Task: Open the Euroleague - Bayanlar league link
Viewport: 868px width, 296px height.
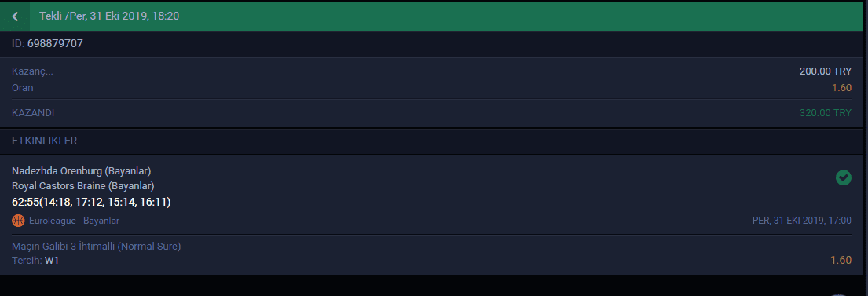Action: click(x=74, y=221)
